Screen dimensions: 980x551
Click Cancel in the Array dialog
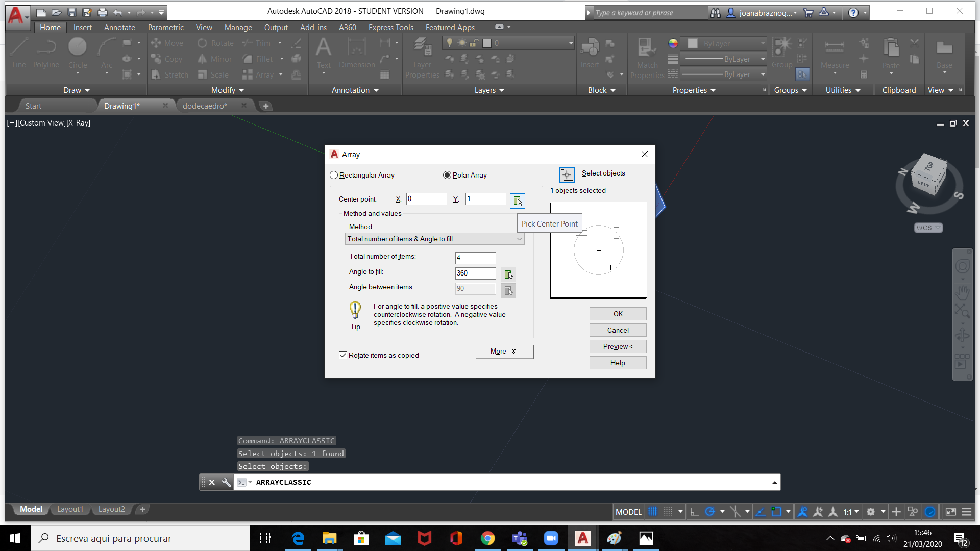(x=618, y=330)
